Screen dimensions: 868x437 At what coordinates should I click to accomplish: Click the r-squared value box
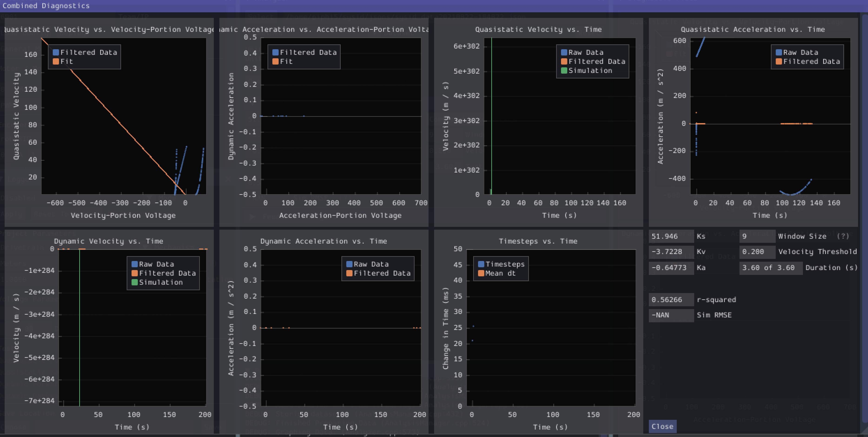671,299
